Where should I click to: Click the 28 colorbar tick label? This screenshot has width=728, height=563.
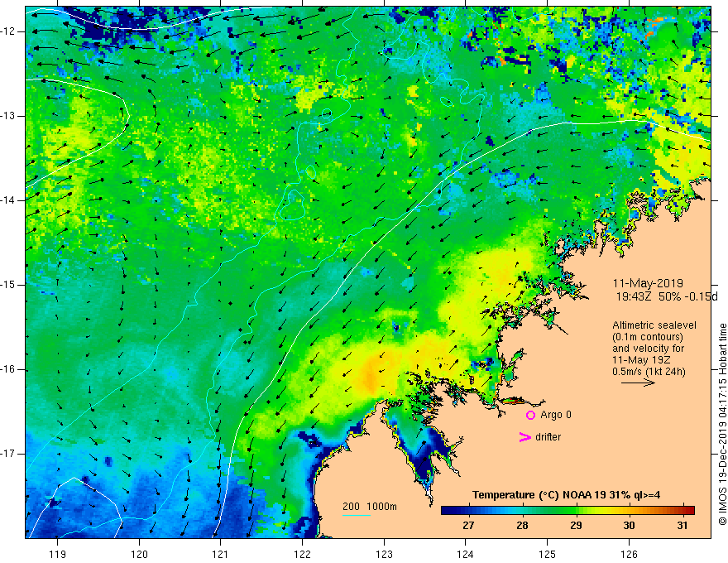(x=522, y=526)
